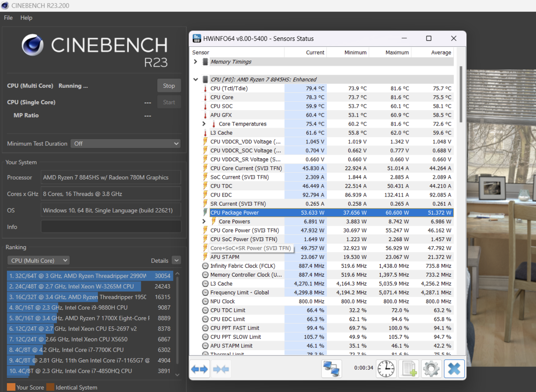This screenshot has width=536, height=392.
Task: Stop the CPU Multi Core benchmark
Action: [x=169, y=86]
